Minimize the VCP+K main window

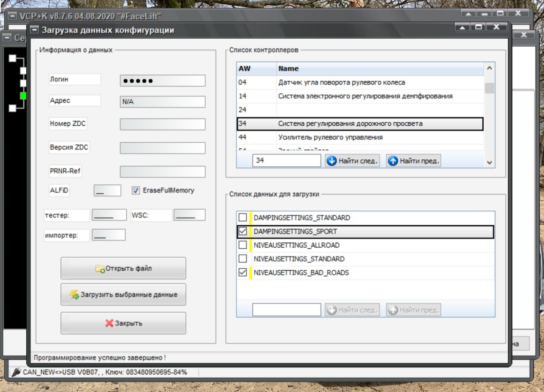coord(484,13)
